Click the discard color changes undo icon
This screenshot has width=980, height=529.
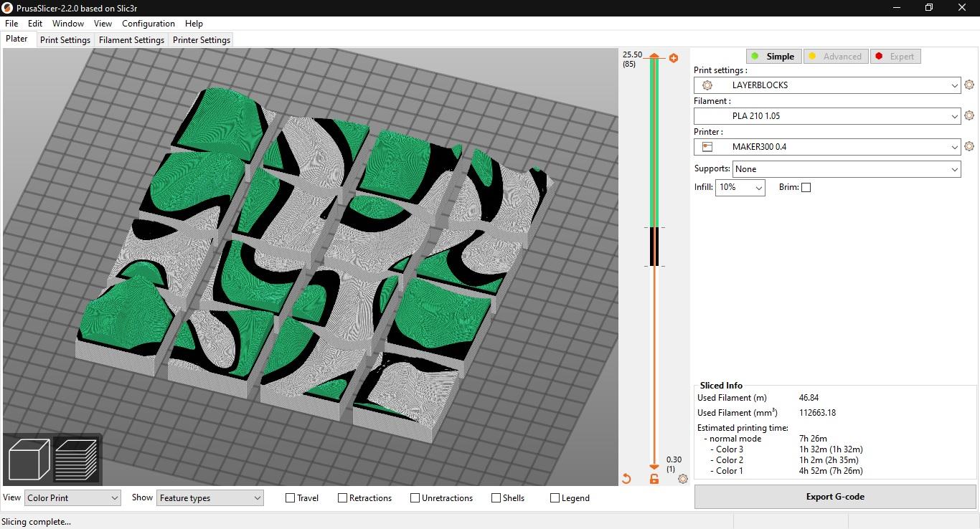point(626,479)
